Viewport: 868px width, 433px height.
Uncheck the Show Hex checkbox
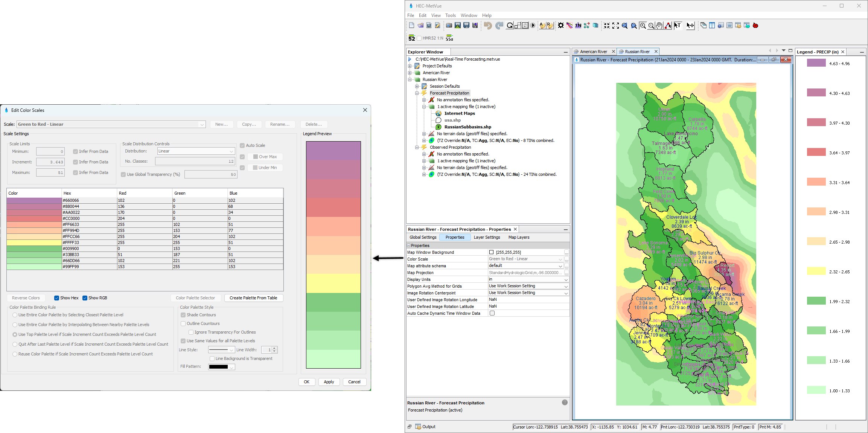(56, 298)
